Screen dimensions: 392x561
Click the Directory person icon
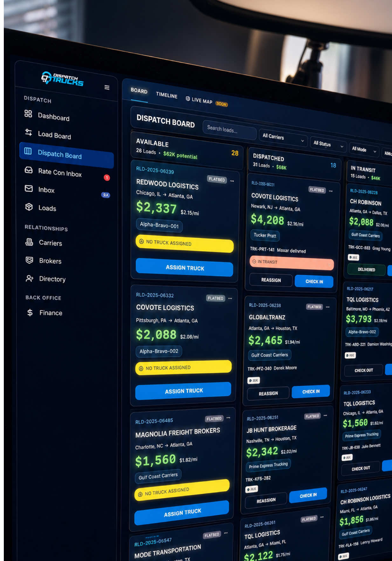pyautogui.click(x=29, y=279)
